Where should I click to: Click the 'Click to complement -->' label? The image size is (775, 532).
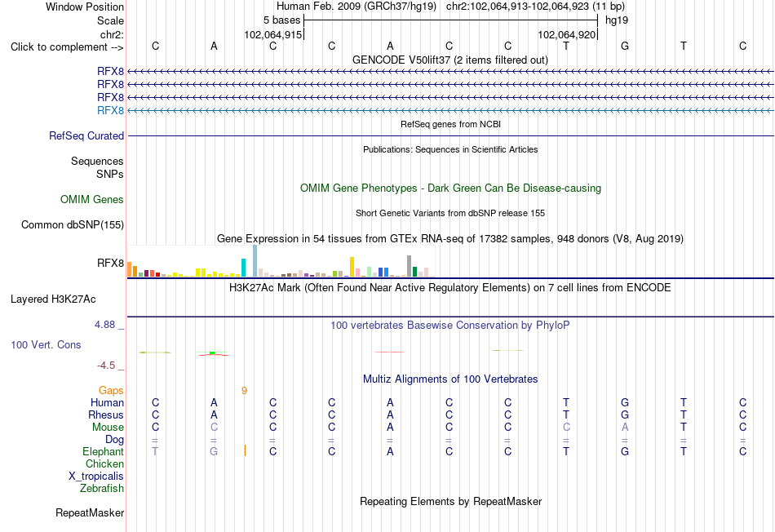click(67, 47)
